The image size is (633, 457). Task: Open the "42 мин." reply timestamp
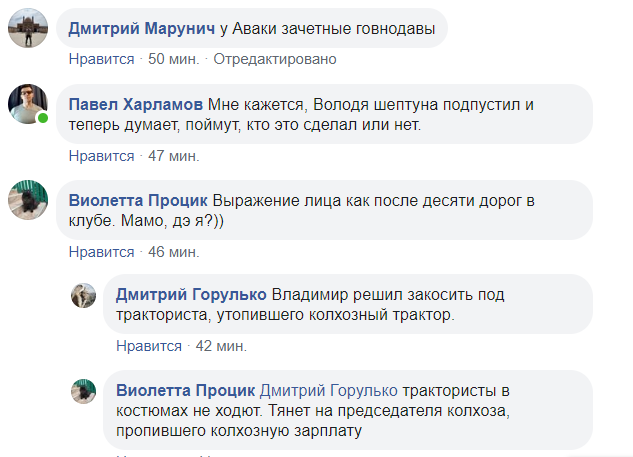tap(221, 346)
